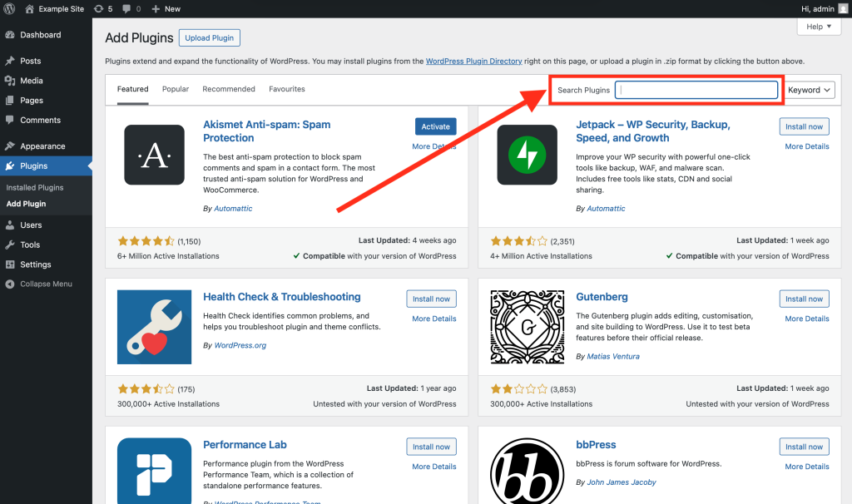The image size is (852, 504).
Task: Open the updates icon showing 5
Action: [102, 8]
